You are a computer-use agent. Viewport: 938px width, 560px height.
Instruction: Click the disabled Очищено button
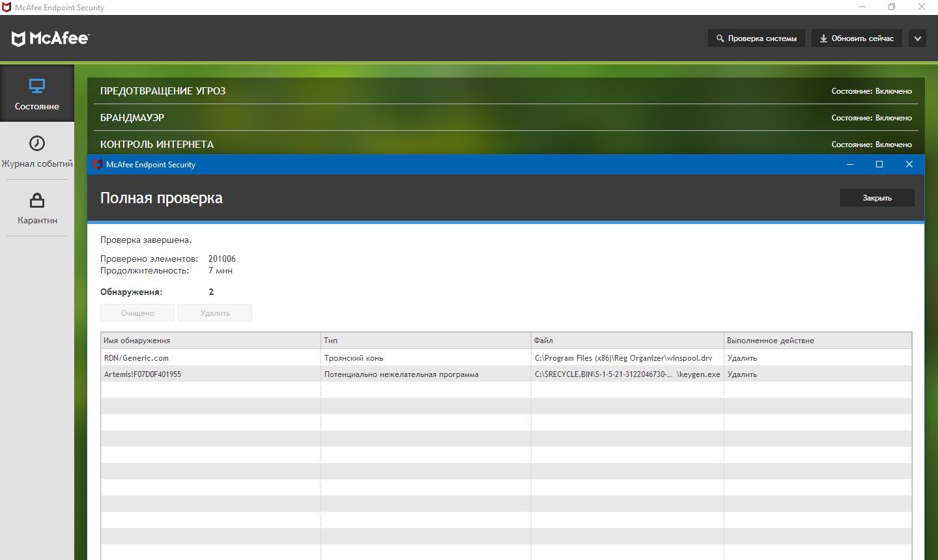137,313
